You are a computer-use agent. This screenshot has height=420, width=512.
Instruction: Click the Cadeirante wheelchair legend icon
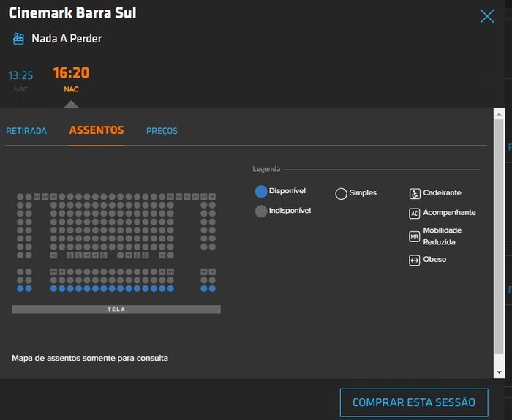(415, 193)
